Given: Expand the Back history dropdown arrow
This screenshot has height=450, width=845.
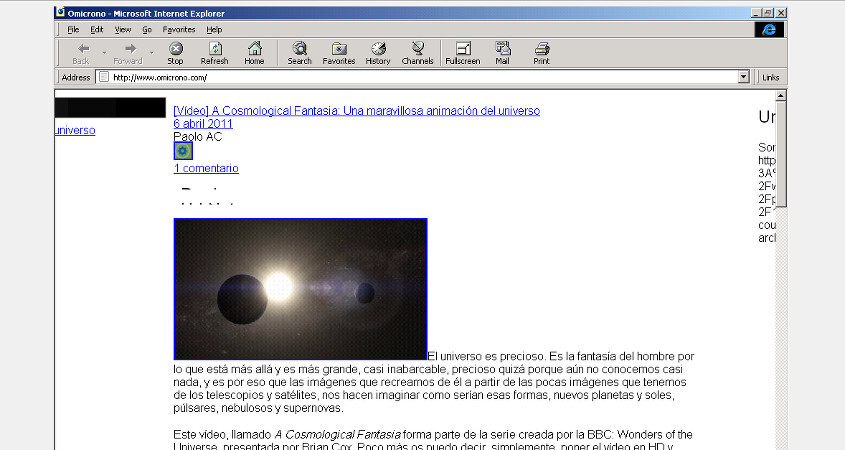Looking at the screenshot, I should pos(105,53).
